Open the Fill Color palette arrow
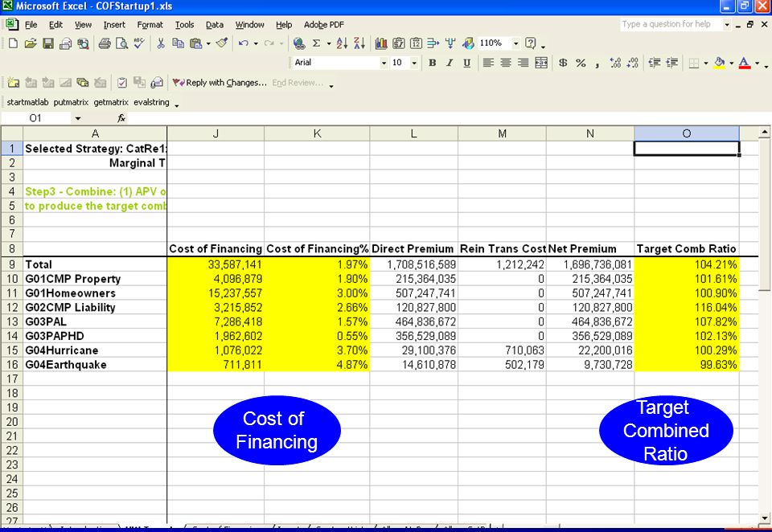This screenshot has height=532, width=772. click(x=731, y=63)
